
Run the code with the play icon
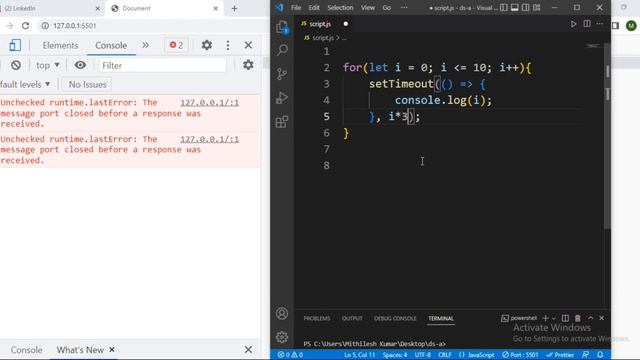coord(573,24)
